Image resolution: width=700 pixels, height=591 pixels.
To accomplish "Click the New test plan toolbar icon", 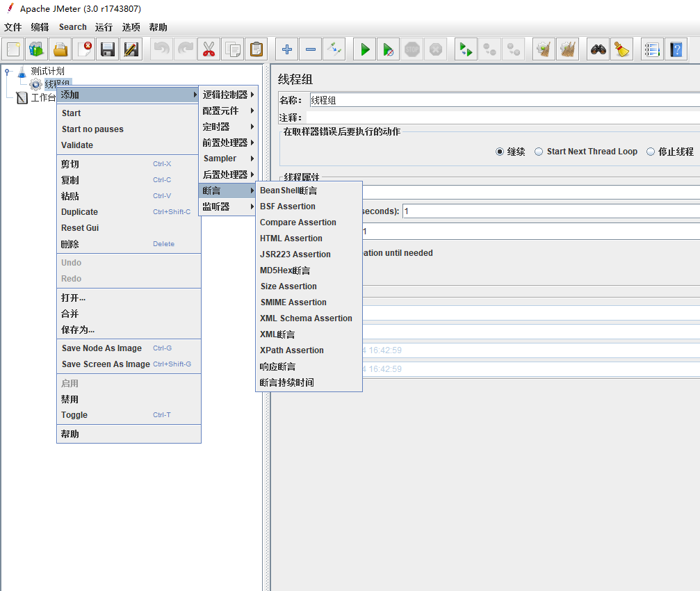I will tap(13, 49).
